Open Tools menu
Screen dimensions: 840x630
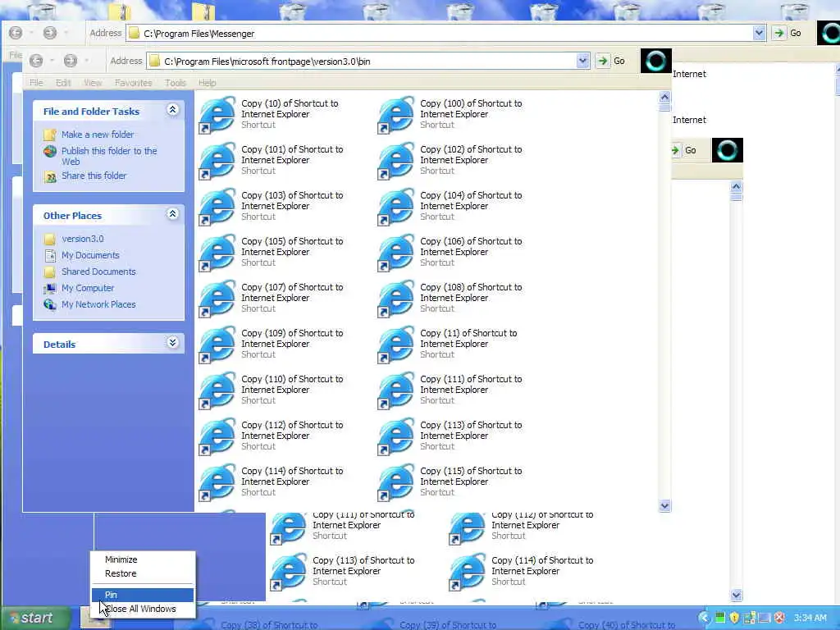pyautogui.click(x=176, y=83)
